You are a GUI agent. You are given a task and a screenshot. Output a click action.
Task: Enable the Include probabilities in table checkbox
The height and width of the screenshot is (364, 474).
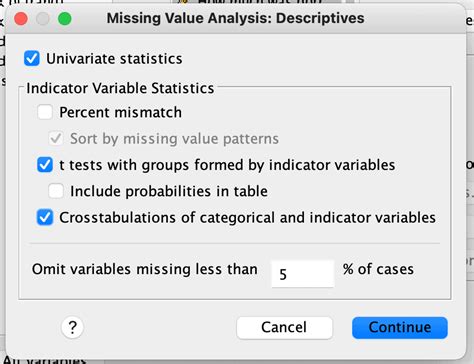pyautogui.click(x=56, y=191)
